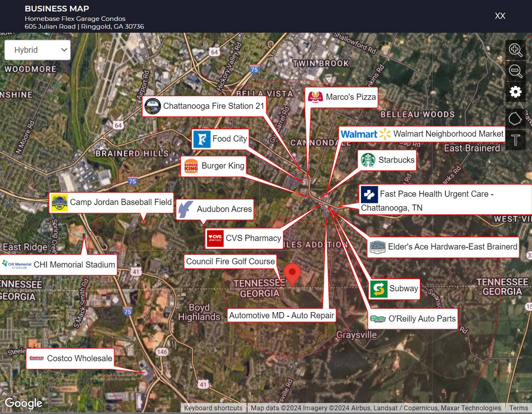Click Keyboard shortcuts button
The width and height of the screenshot is (532, 414).
pos(213,408)
